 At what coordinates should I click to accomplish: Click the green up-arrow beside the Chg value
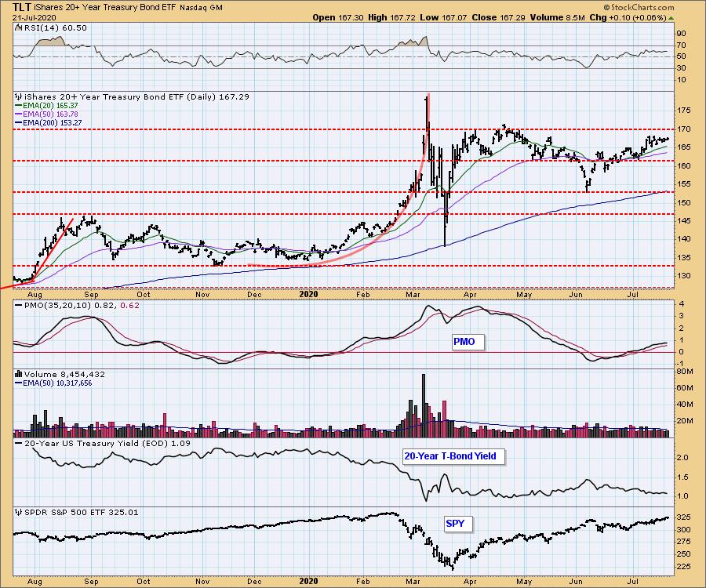coord(671,17)
